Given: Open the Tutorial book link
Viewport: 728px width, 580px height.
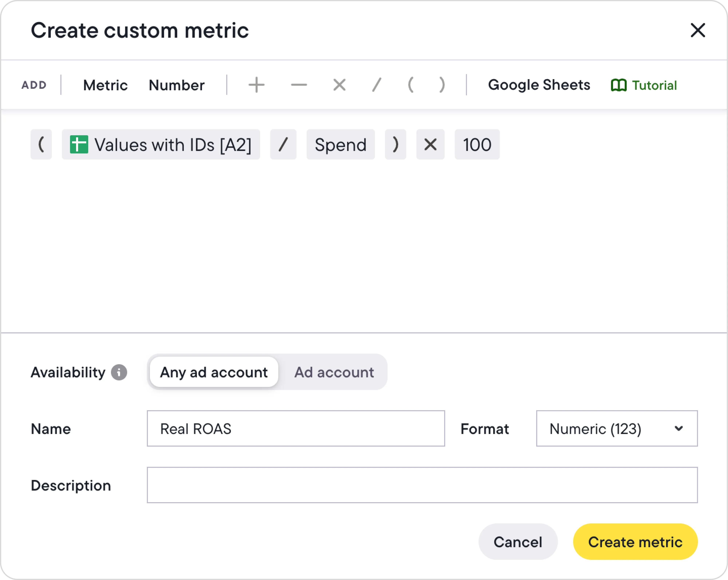Looking at the screenshot, I should pos(644,85).
